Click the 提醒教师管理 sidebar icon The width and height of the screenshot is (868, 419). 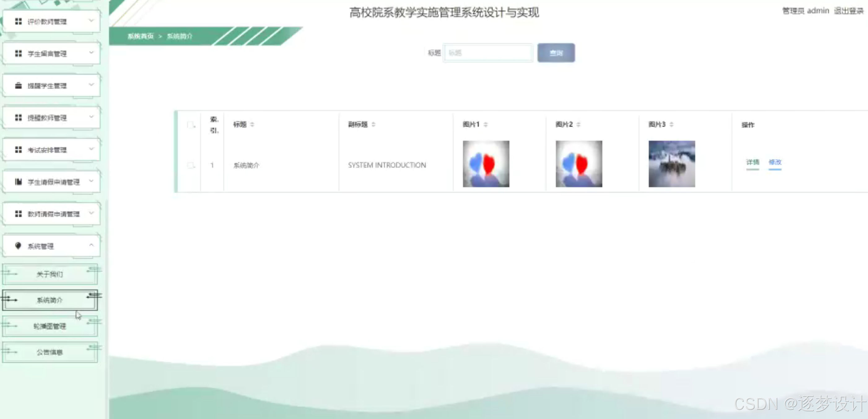coord(19,117)
